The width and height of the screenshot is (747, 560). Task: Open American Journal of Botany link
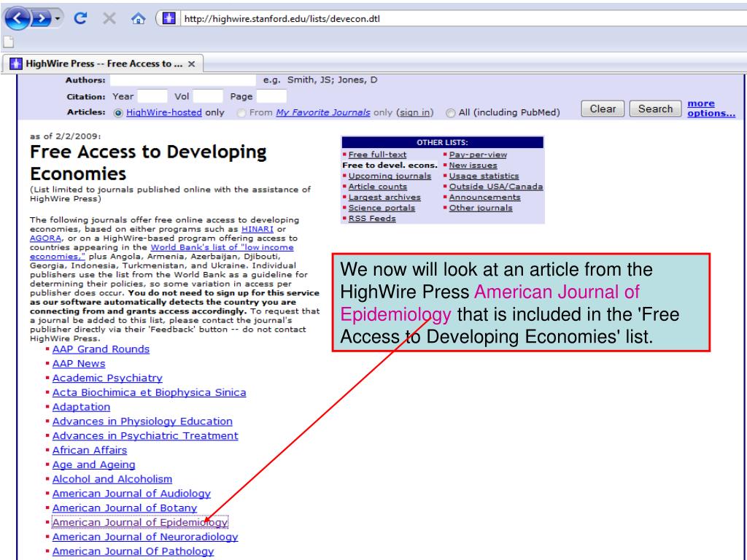(124, 508)
